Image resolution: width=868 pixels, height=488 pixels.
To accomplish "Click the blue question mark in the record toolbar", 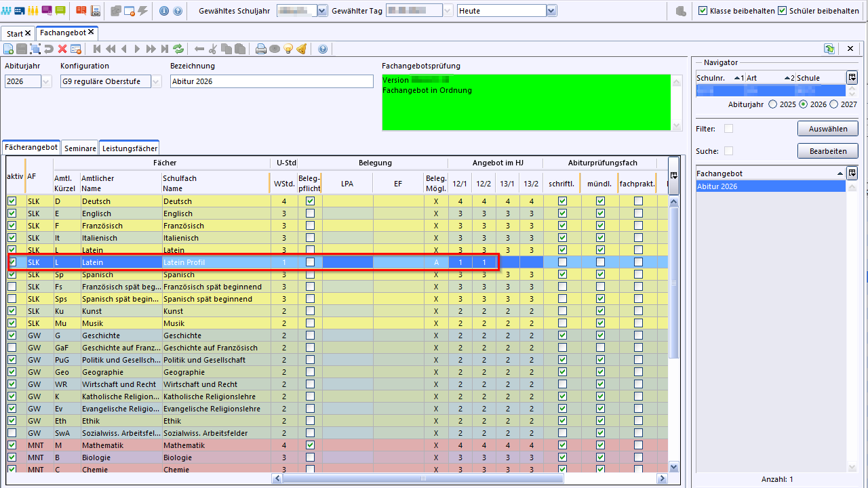I will click(323, 49).
